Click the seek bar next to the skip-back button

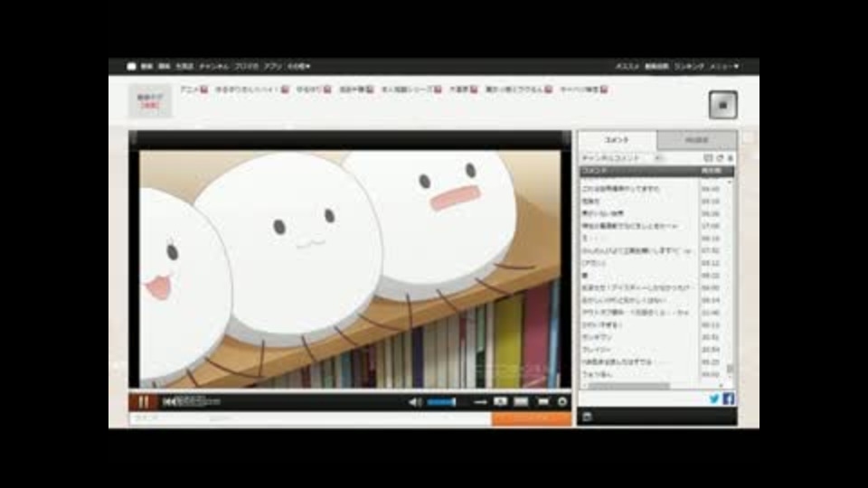coord(199,401)
